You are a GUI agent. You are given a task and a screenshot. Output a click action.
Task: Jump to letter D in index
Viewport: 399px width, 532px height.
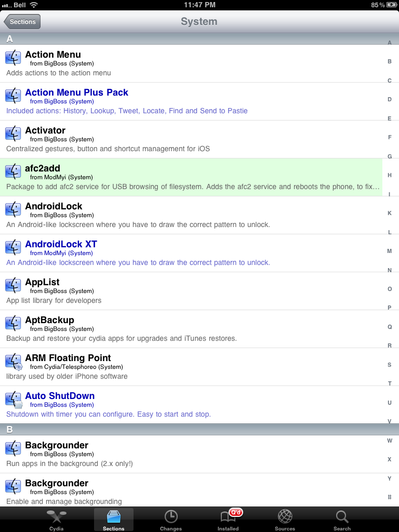tap(390, 99)
